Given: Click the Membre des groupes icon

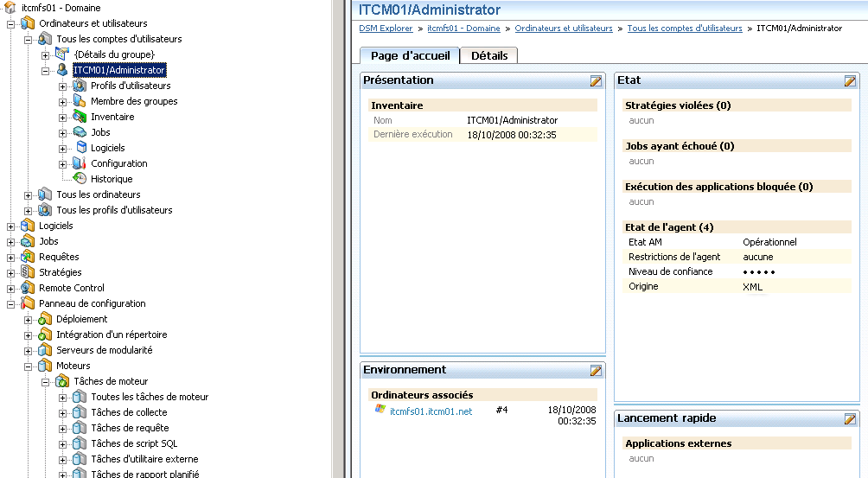Looking at the screenshot, I should coord(80,101).
